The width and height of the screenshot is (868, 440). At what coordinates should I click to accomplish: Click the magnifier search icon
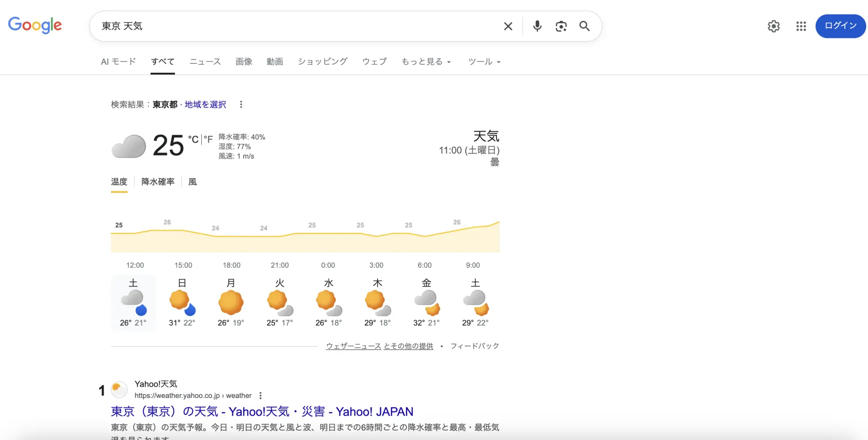tap(585, 26)
